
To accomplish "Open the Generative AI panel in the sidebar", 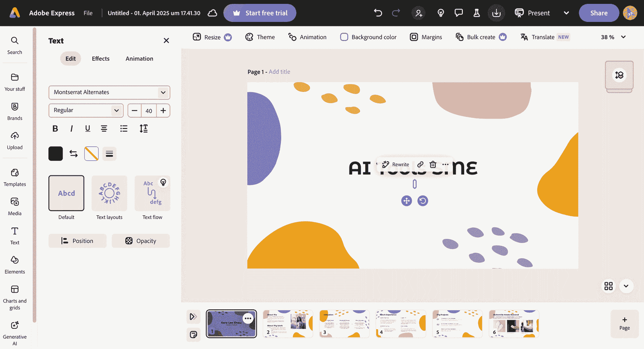I will [x=15, y=331].
